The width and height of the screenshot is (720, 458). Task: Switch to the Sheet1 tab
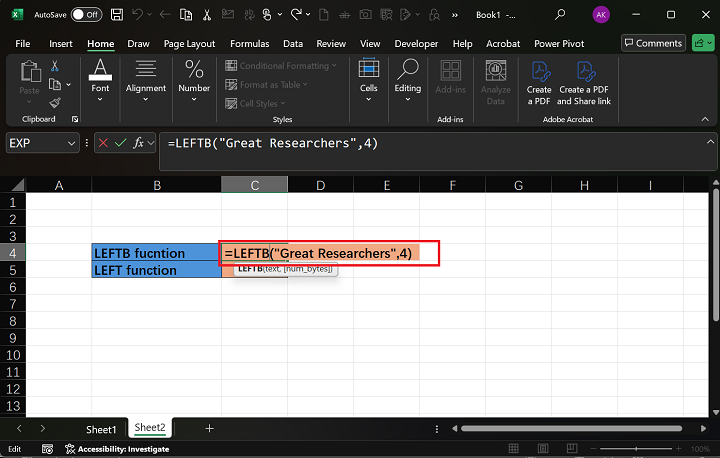pyautogui.click(x=100, y=428)
